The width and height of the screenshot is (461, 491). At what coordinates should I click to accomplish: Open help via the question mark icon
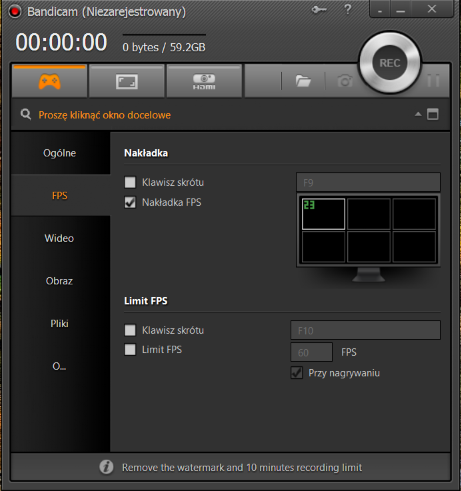point(348,9)
